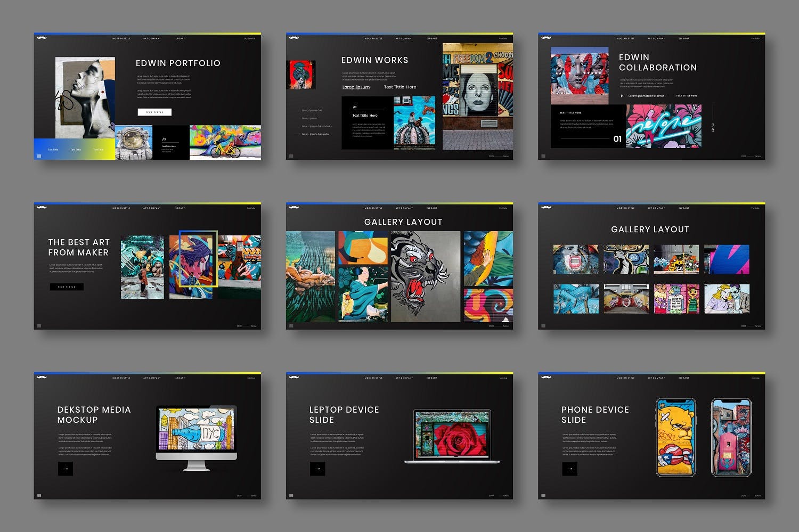
Task: Click white Text Tittle button on Edwin Portfolio
Action: (x=154, y=112)
